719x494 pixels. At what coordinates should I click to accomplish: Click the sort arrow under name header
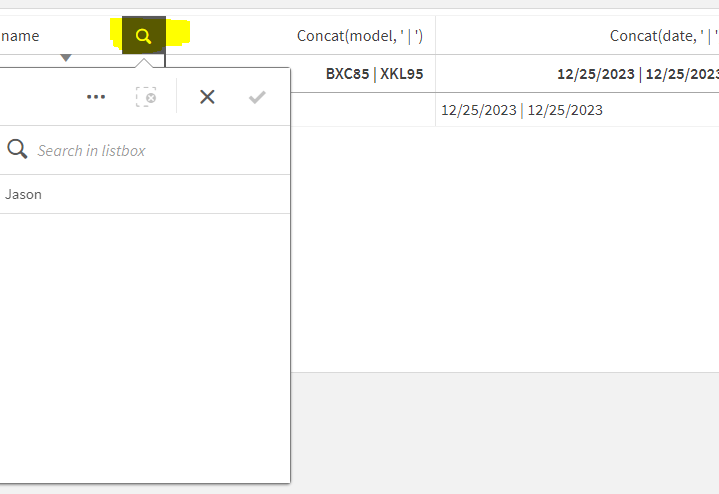click(66, 58)
